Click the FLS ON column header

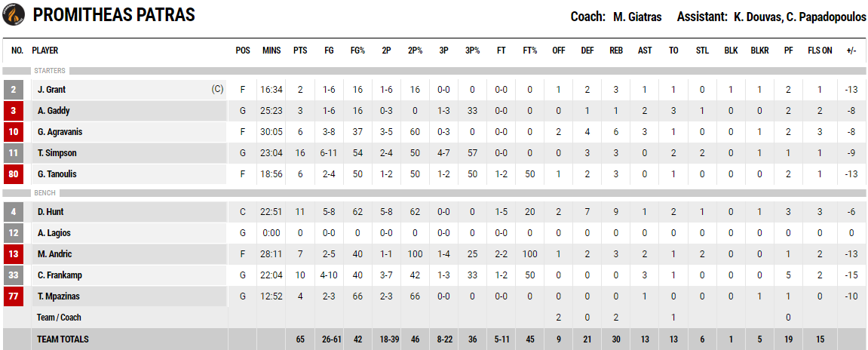pyautogui.click(x=819, y=51)
